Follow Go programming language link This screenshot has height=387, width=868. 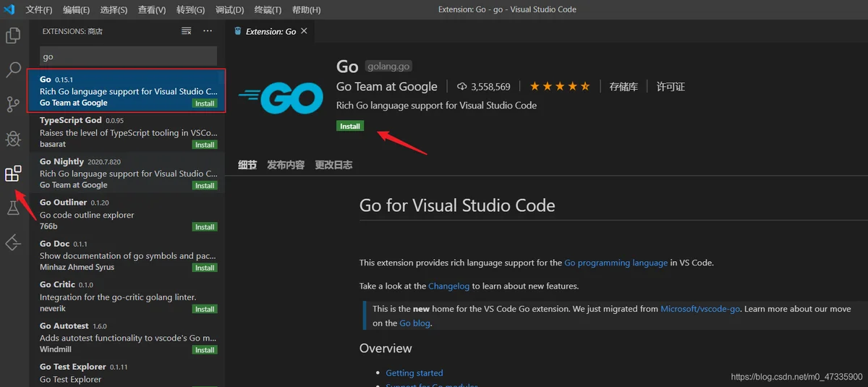pos(616,263)
